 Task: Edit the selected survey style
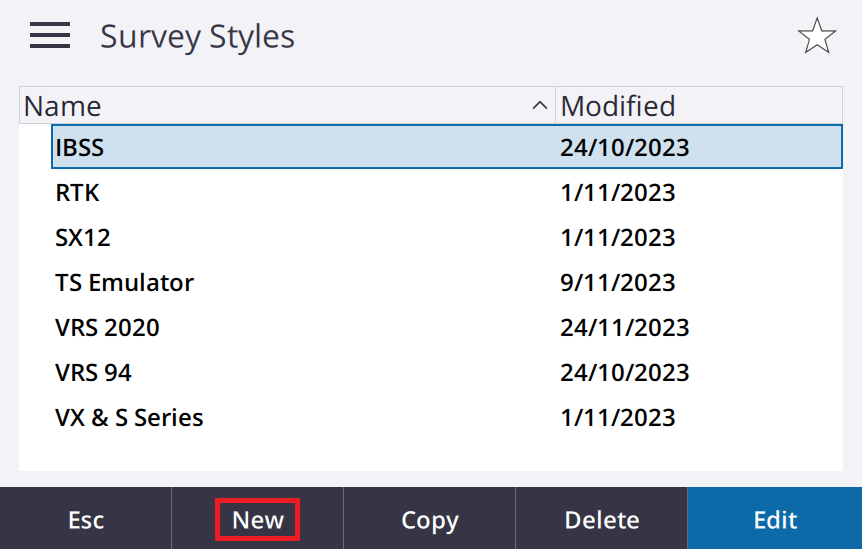[775, 518]
